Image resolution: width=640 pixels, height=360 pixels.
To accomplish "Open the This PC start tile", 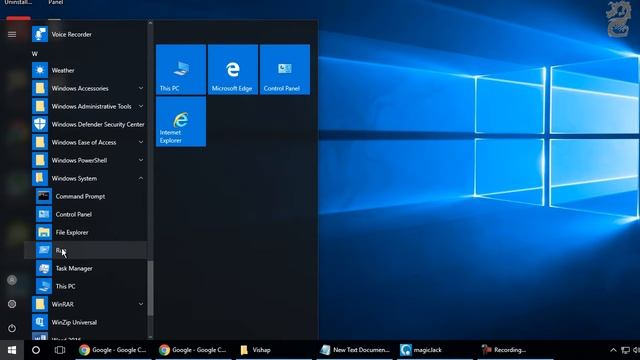I will point(181,70).
